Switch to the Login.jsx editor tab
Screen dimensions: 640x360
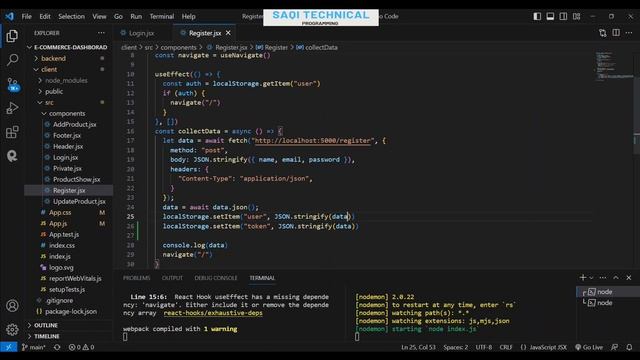pos(141,33)
